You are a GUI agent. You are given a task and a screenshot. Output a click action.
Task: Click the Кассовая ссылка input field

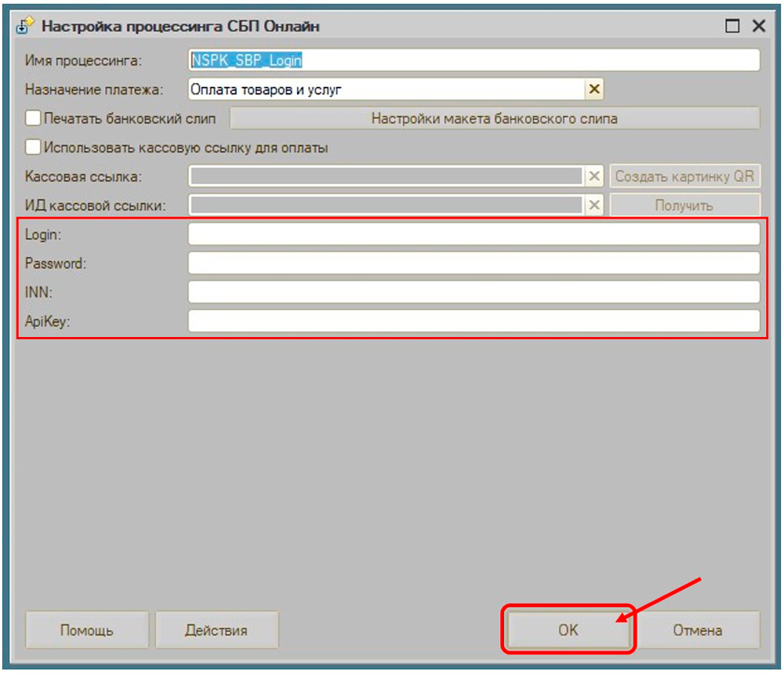(387, 176)
